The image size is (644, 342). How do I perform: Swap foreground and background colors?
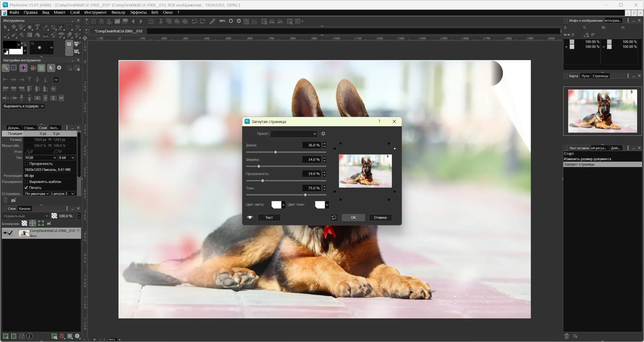(24, 44)
